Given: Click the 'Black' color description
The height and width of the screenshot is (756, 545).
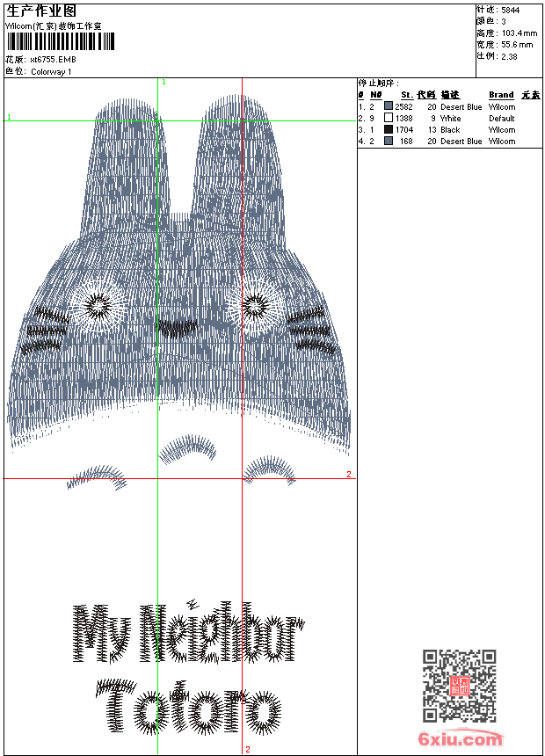Looking at the screenshot, I should [x=450, y=130].
